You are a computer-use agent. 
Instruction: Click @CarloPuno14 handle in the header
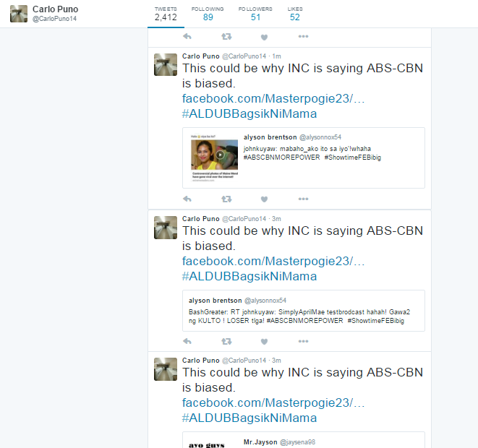click(54, 19)
